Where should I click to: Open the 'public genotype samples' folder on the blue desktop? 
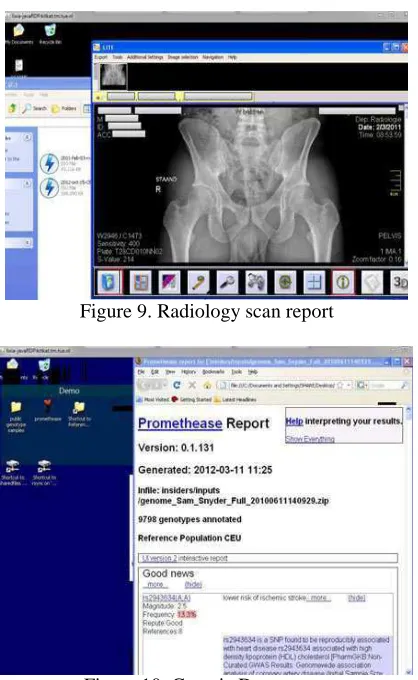[x=16, y=417]
